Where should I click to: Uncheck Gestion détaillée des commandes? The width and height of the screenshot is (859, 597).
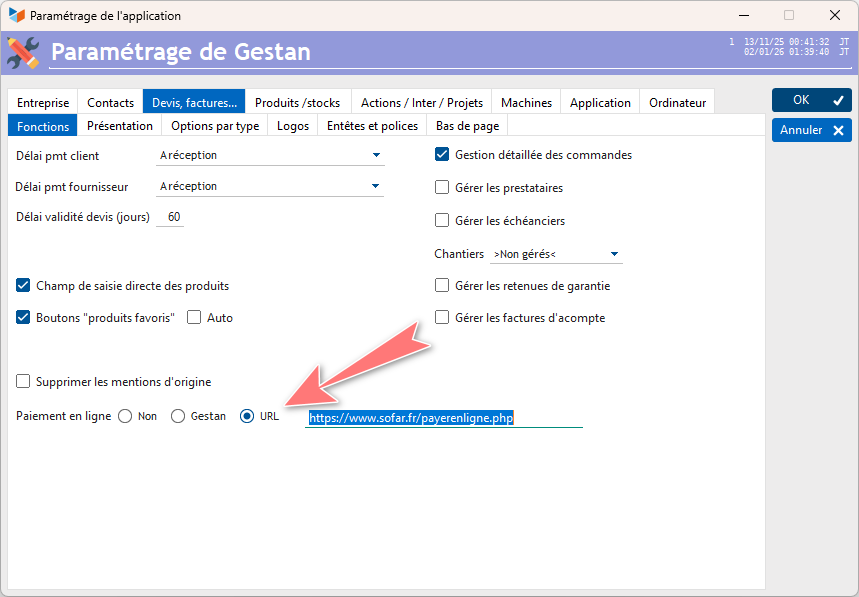tap(442, 155)
